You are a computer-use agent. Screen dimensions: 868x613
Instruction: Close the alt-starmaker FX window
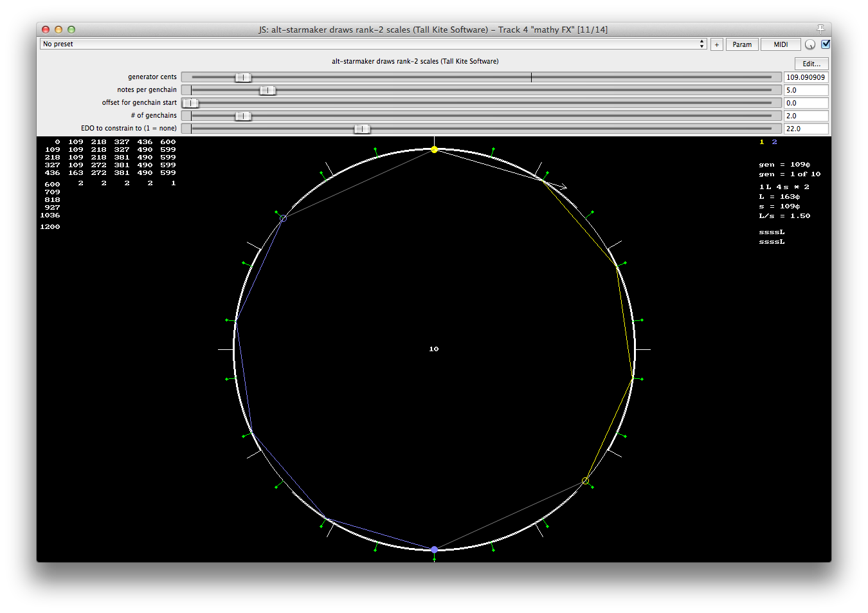(x=46, y=30)
